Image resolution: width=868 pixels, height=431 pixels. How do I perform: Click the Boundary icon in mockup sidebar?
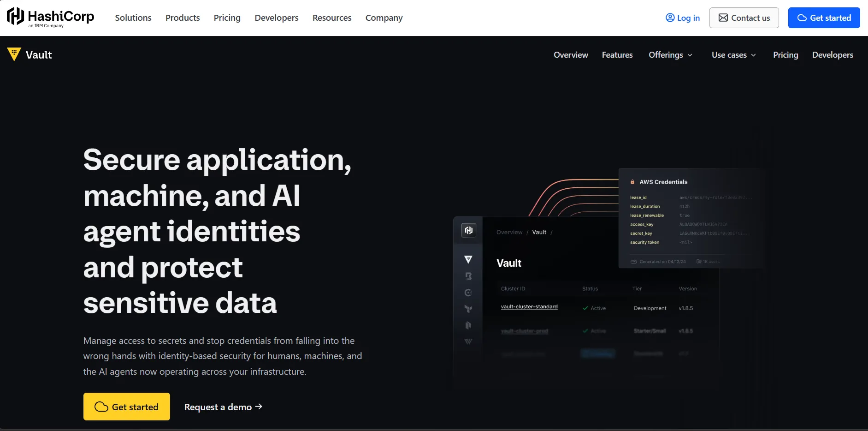tap(468, 276)
